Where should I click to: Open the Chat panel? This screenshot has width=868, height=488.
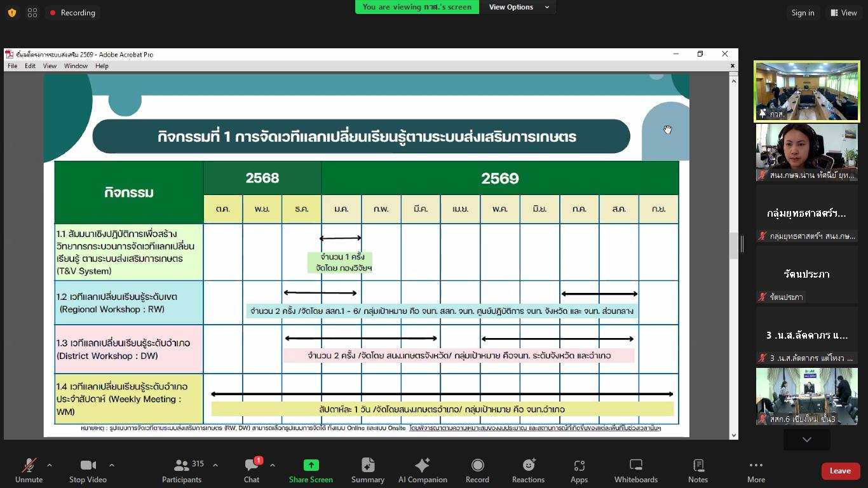tap(252, 470)
